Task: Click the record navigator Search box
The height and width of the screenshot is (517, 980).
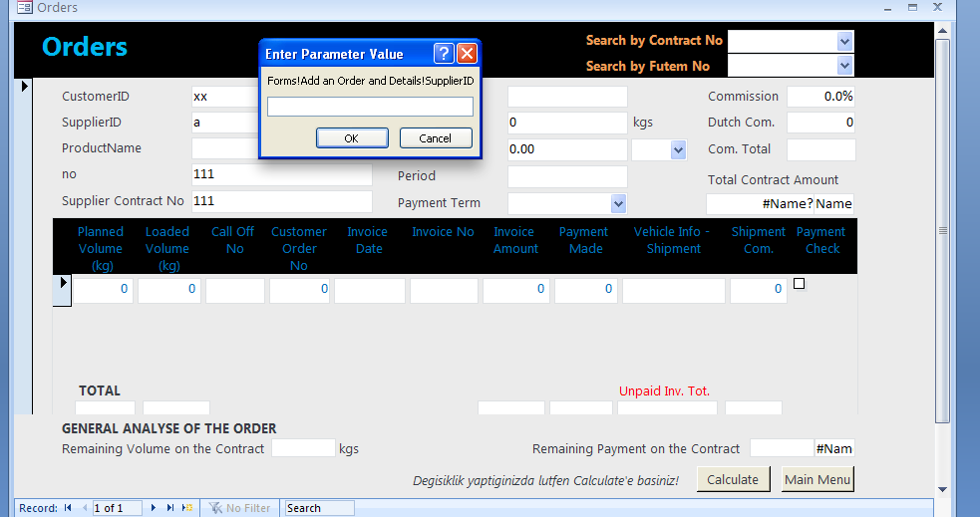Action: [x=318, y=508]
